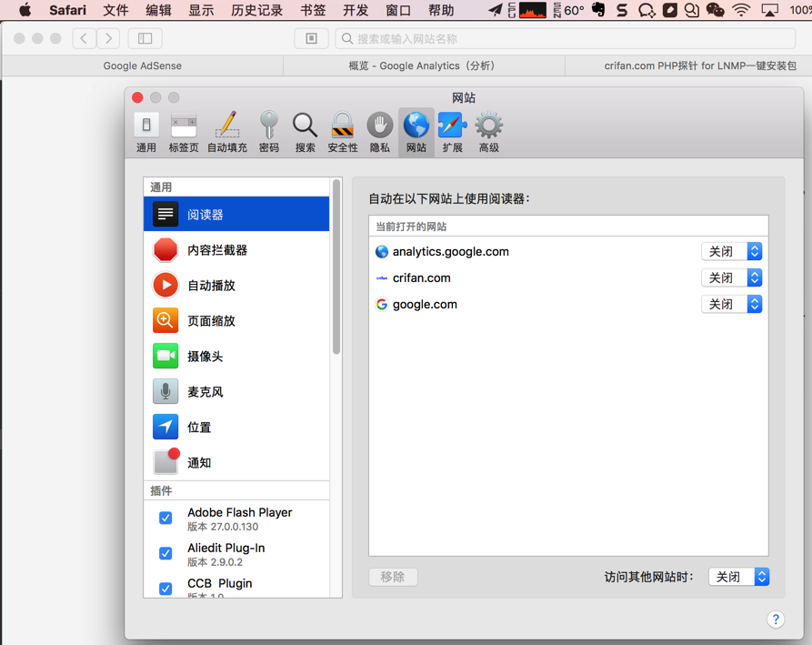Click the Safari address search field
This screenshot has width=812, height=645.
[x=565, y=38]
